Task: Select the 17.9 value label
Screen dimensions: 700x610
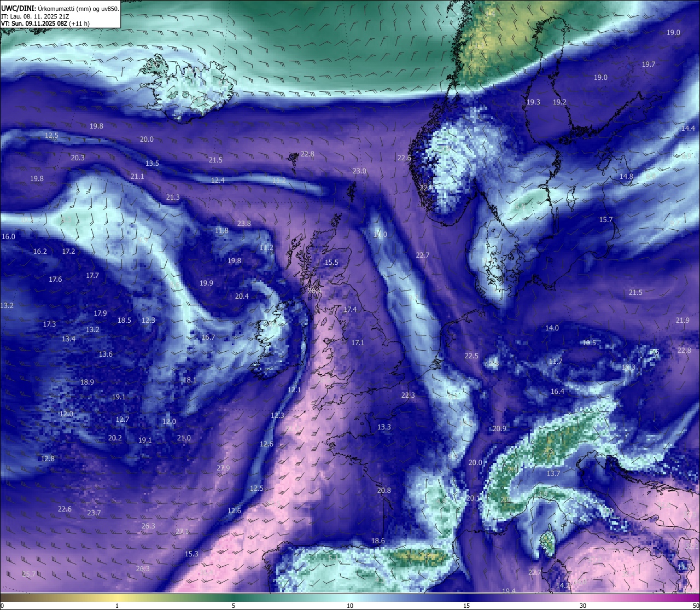Action: point(100,313)
